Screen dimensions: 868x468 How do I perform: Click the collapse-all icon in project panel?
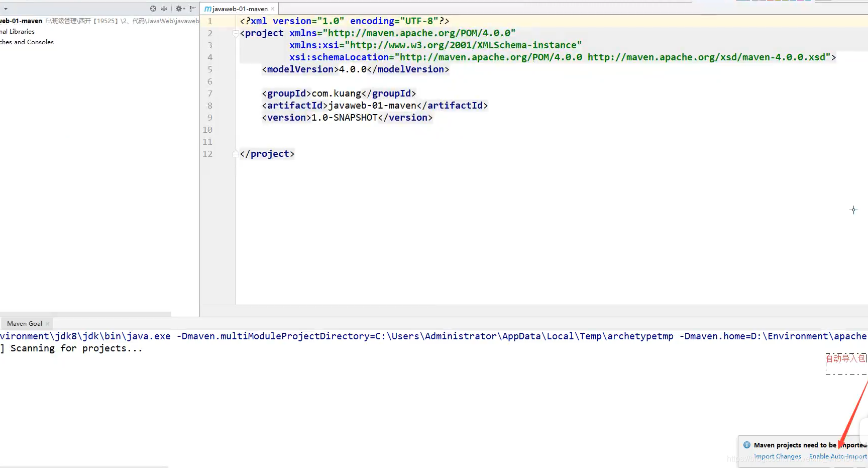click(x=164, y=9)
